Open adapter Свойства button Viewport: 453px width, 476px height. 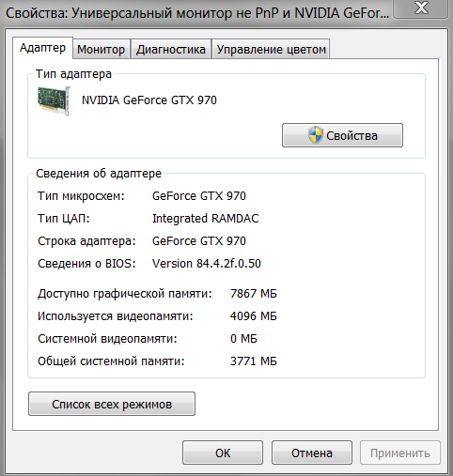342,135
